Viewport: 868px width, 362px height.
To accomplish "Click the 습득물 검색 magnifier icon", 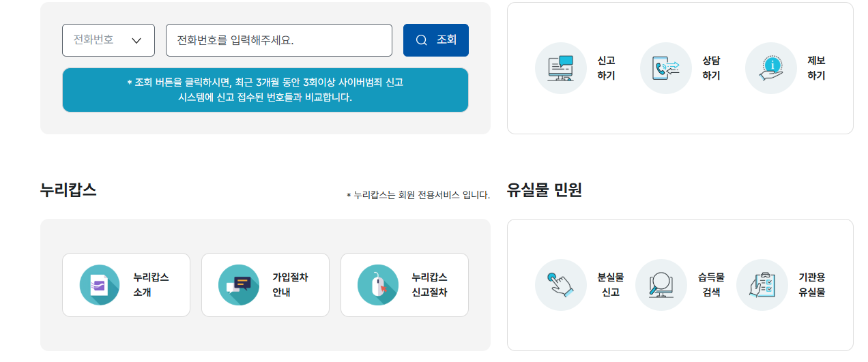I will (x=661, y=285).
